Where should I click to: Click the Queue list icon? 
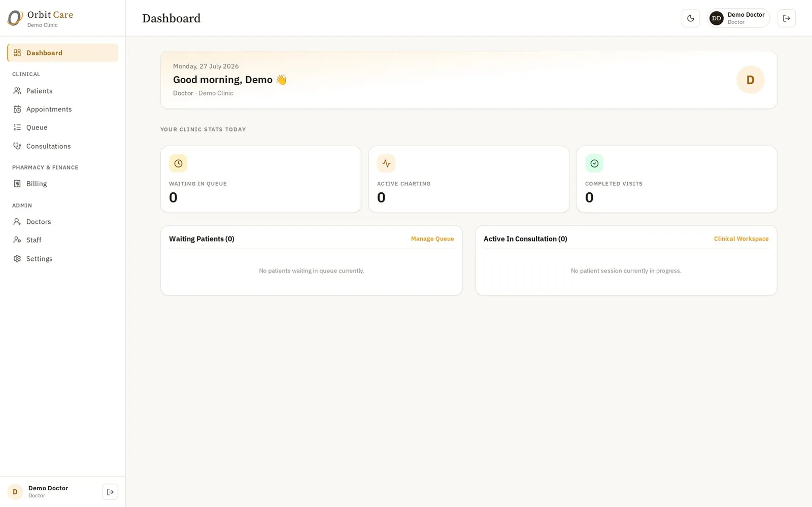[17, 127]
